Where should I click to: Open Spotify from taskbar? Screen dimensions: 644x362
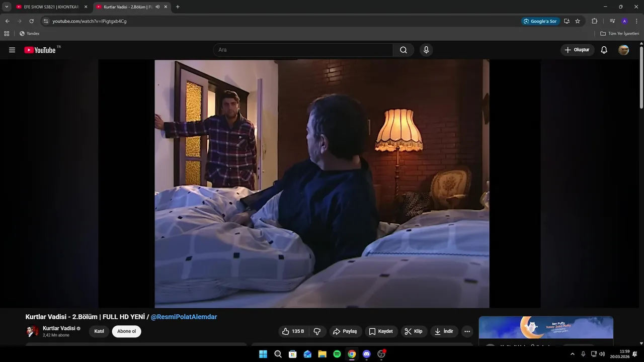(337, 354)
